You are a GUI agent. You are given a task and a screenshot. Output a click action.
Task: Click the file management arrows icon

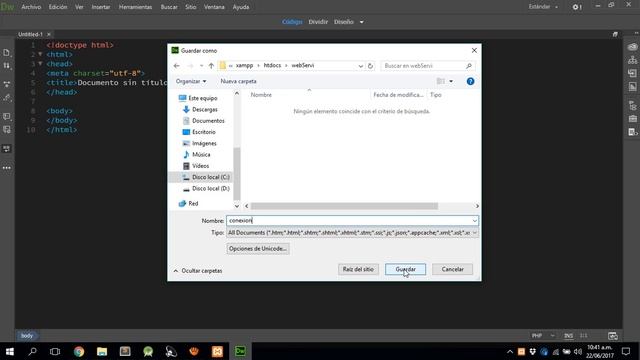pos(7,65)
